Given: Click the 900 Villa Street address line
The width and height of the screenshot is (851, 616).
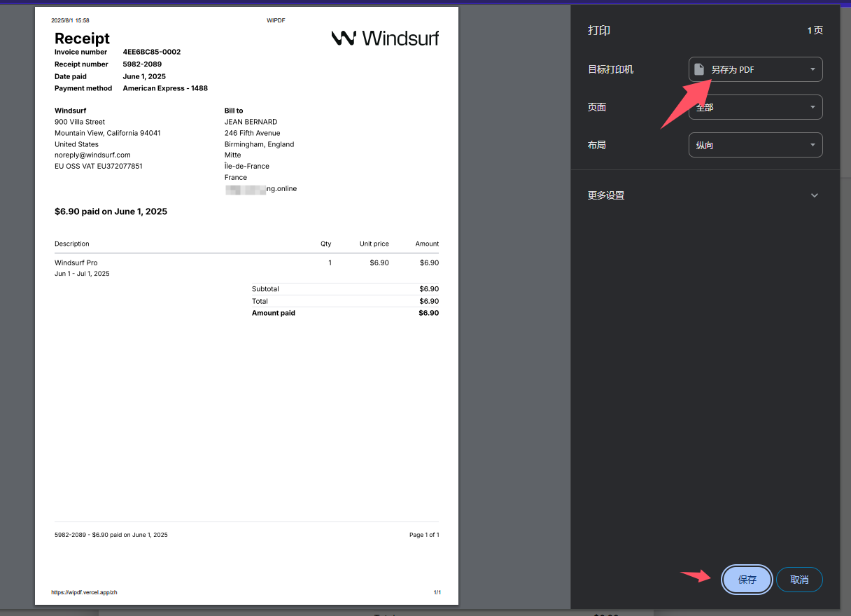Looking at the screenshot, I should [x=80, y=122].
